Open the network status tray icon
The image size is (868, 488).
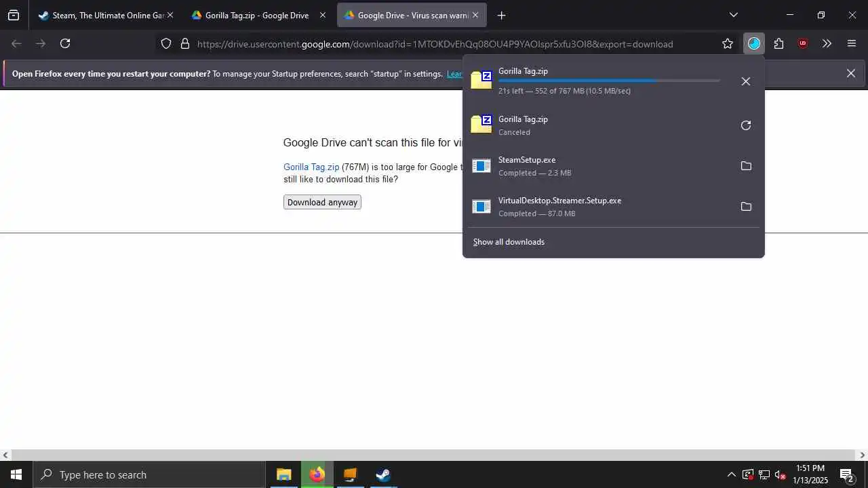[x=764, y=474]
